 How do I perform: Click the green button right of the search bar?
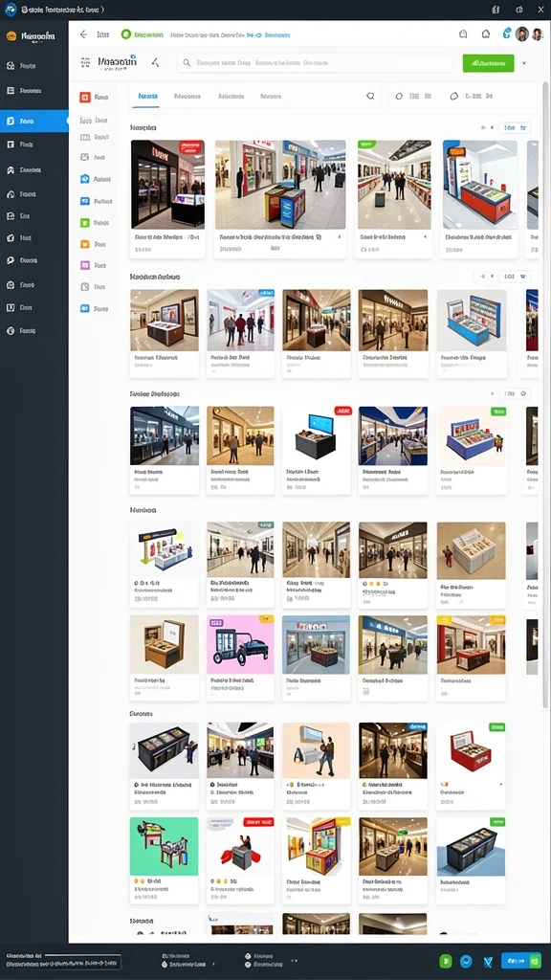[x=488, y=63]
